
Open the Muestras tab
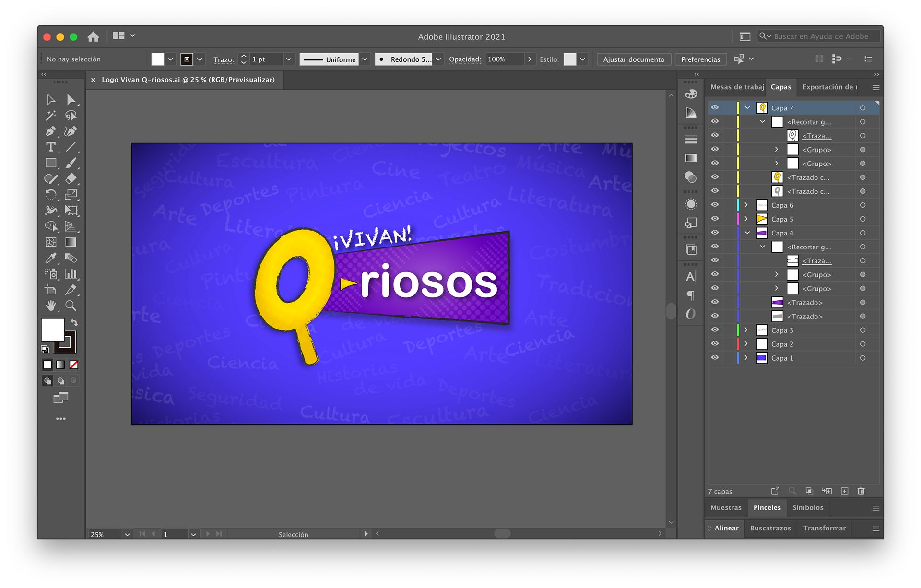point(726,508)
